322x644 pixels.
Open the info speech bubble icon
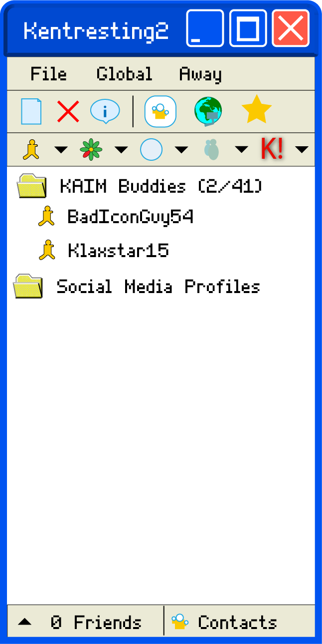coord(105,112)
